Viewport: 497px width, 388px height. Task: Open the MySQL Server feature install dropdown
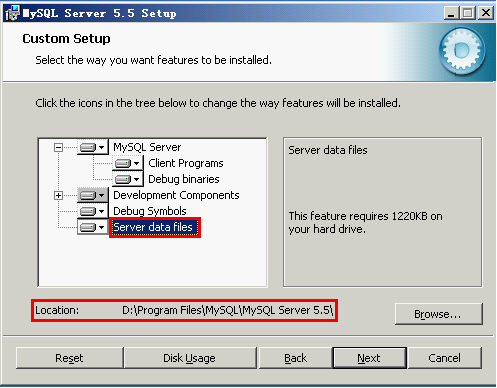point(93,147)
